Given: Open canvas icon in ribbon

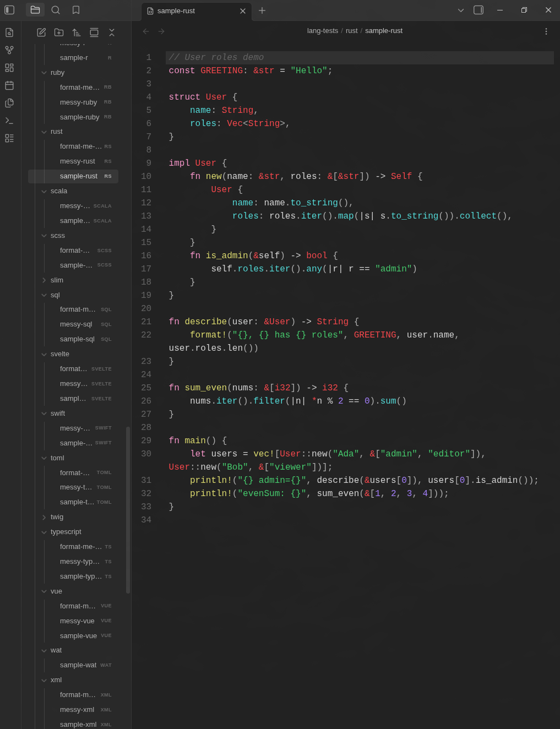Looking at the screenshot, I should (x=9, y=68).
